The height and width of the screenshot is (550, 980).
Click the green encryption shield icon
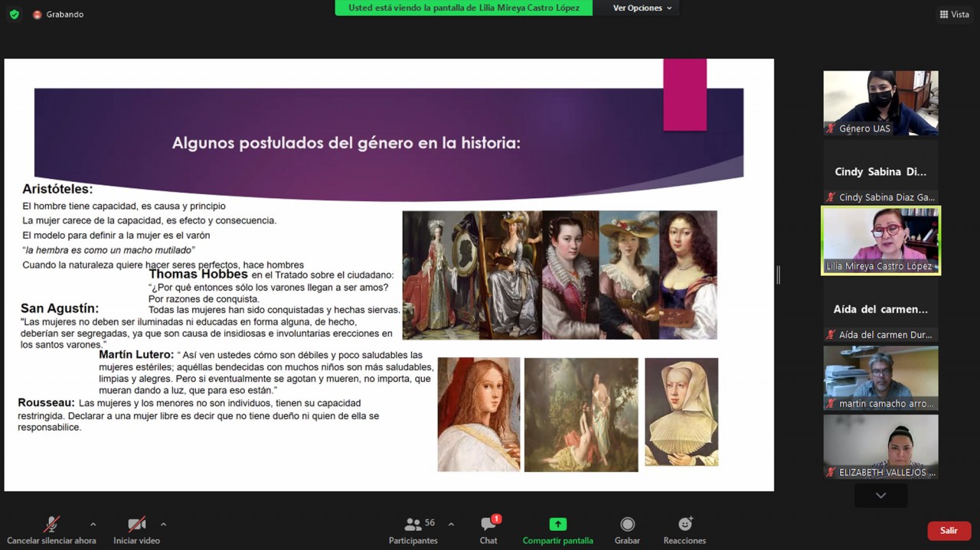[x=14, y=15]
